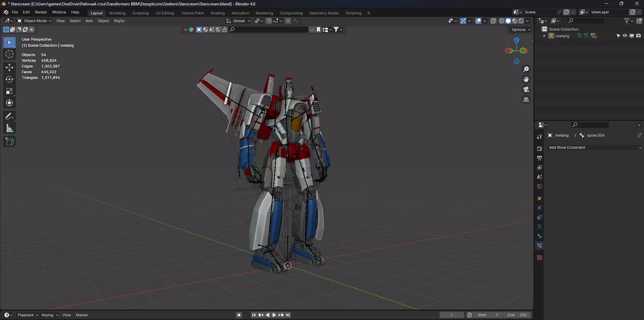Toggle metarig visibility eye icon
Viewport: 644px width, 320px height.
pyautogui.click(x=625, y=36)
